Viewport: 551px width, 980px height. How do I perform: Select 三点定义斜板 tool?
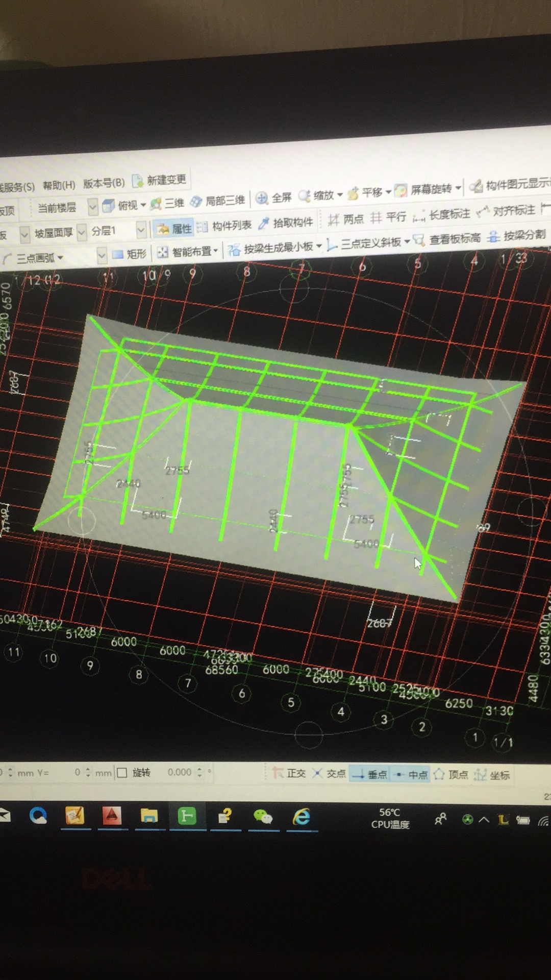click(364, 243)
